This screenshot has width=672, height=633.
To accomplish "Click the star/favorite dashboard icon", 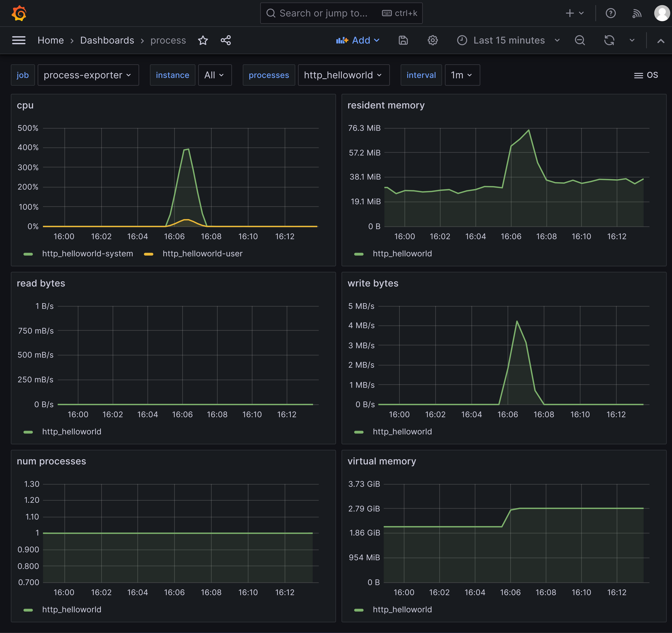I will tap(202, 40).
